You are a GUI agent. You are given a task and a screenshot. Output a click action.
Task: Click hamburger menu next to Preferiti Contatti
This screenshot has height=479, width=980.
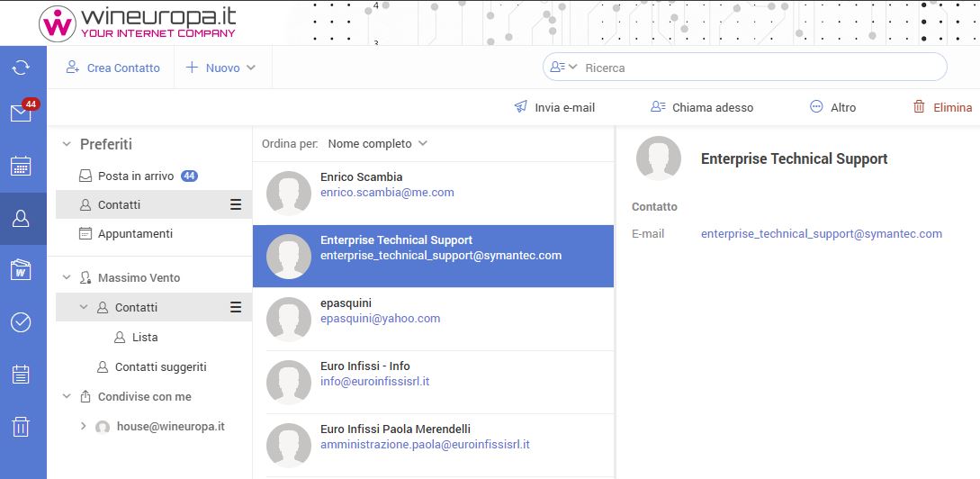[236, 205]
